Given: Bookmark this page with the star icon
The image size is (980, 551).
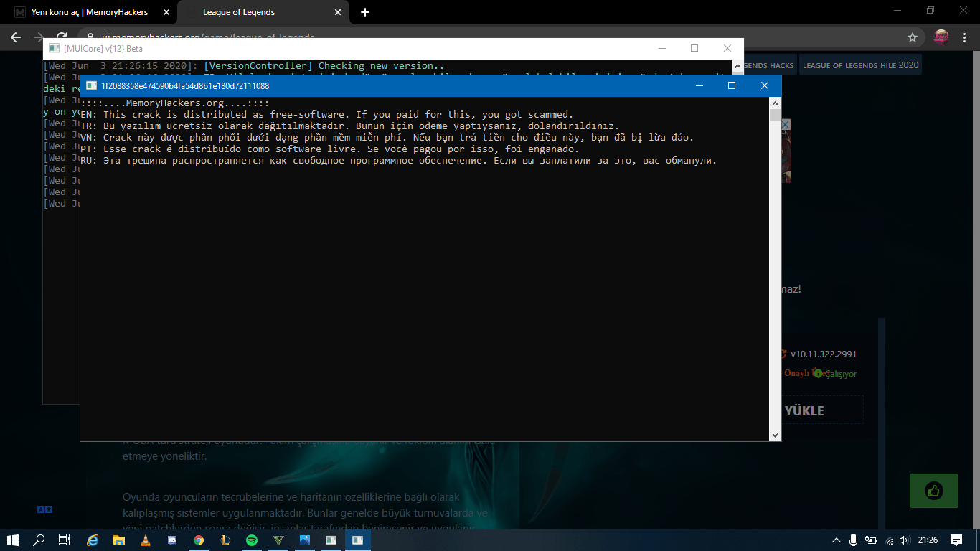Looking at the screenshot, I should click(x=913, y=37).
